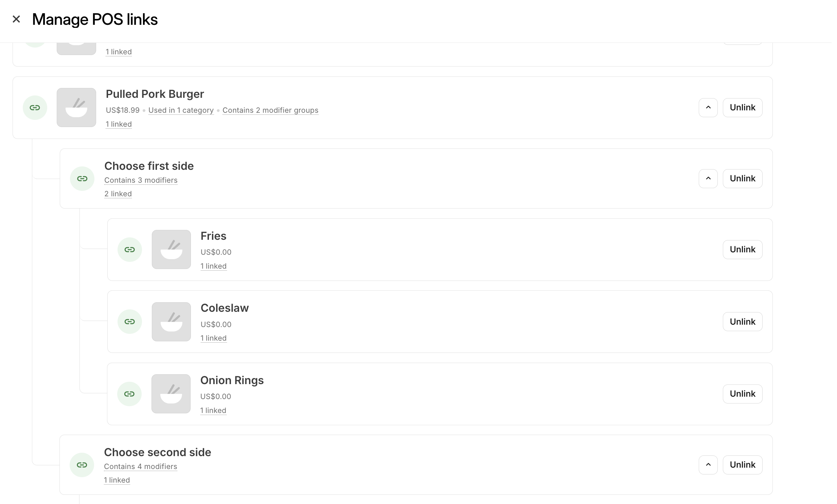837x504 pixels.
Task: Click the green link icon beside Coleslaw
Action: (x=129, y=322)
